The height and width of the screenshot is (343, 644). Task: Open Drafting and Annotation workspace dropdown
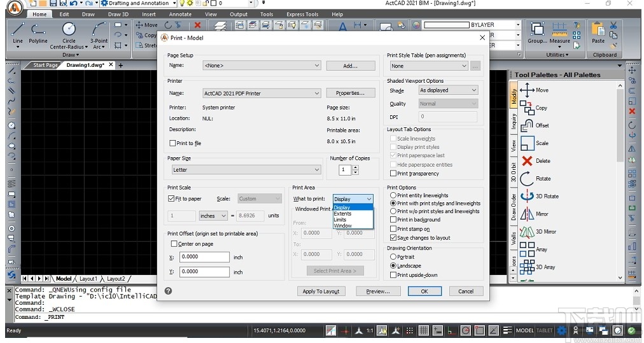[139, 3]
